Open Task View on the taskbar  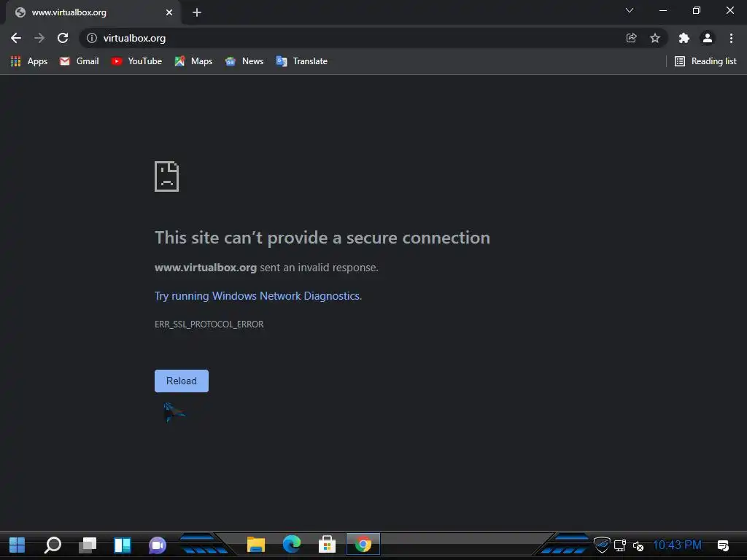88,545
